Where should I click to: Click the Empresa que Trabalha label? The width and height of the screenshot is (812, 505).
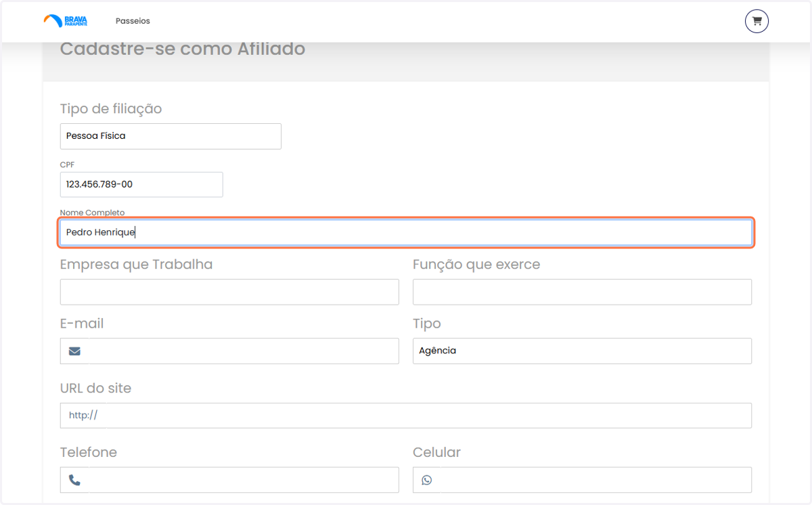click(x=136, y=265)
